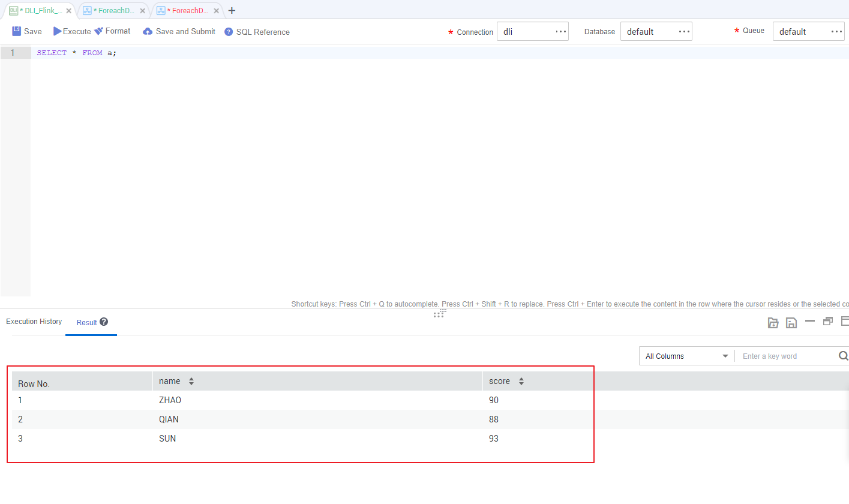
Task: Click the Enter a key word field
Action: click(x=786, y=356)
